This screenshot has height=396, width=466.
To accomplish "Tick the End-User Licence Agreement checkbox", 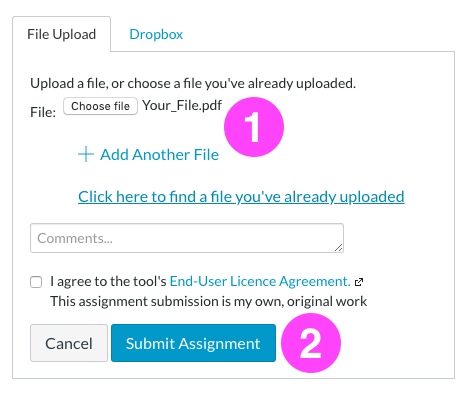I will [x=36, y=282].
